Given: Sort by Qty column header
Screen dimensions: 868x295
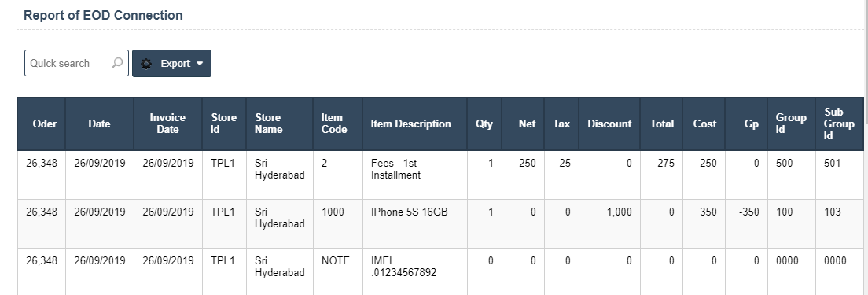Looking at the screenshot, I should [484, 124].
